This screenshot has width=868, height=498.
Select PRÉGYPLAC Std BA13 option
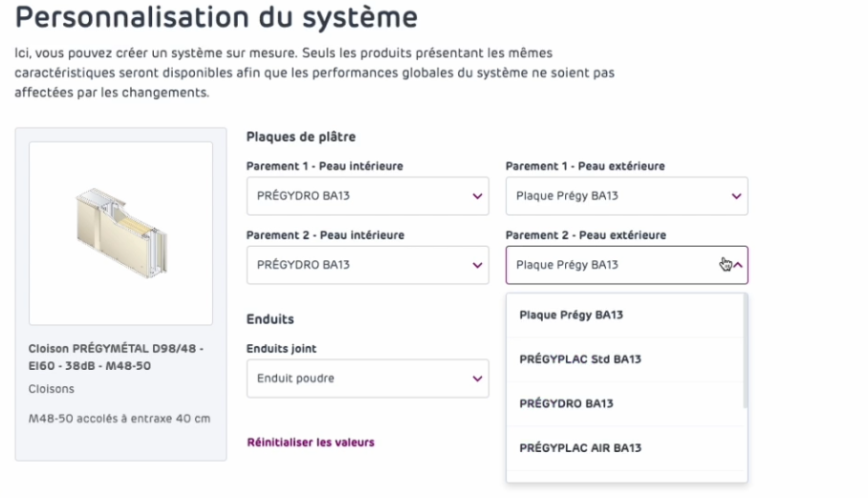click(x=579, y=359)
